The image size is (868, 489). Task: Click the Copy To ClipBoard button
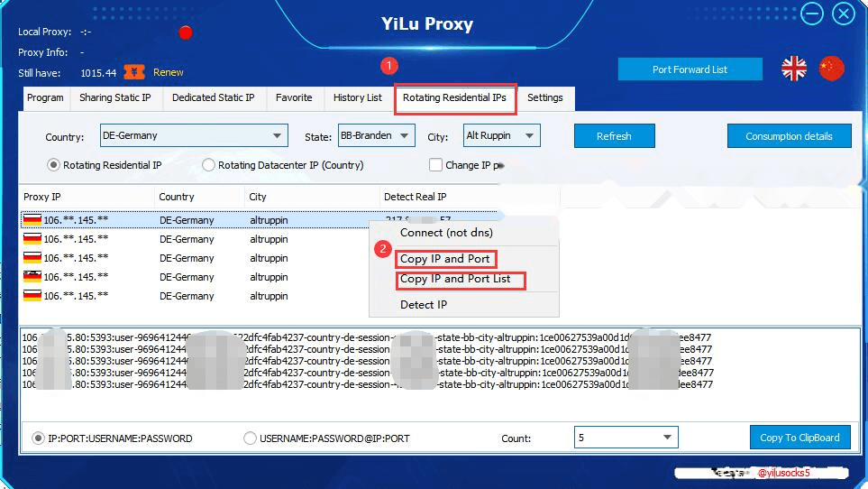[799, 438]
